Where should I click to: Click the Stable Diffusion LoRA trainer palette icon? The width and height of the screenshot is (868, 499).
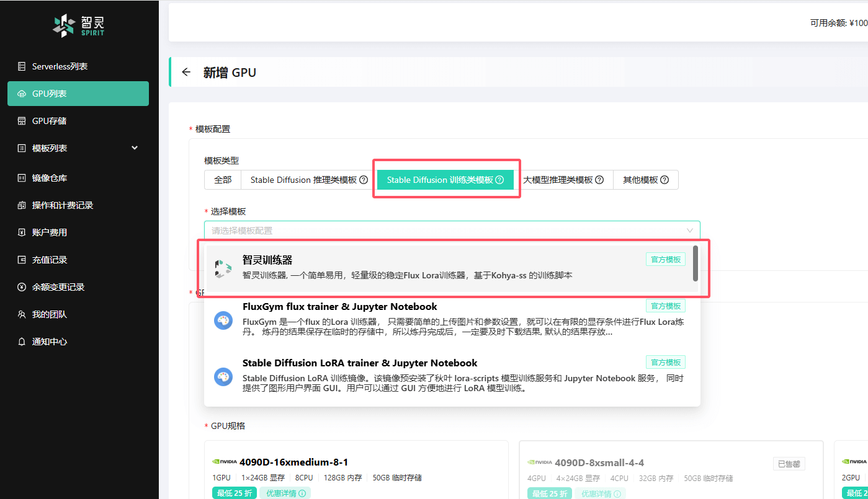(x=223, y=377)
